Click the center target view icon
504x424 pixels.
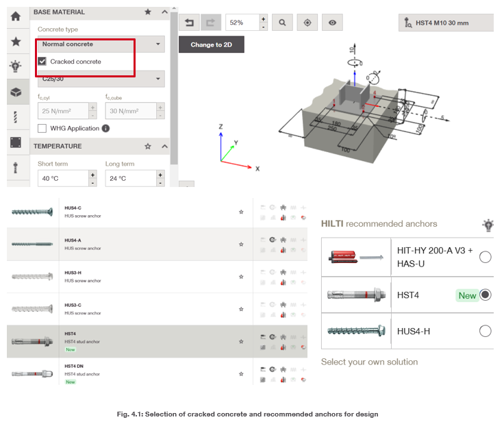(307, 22)
